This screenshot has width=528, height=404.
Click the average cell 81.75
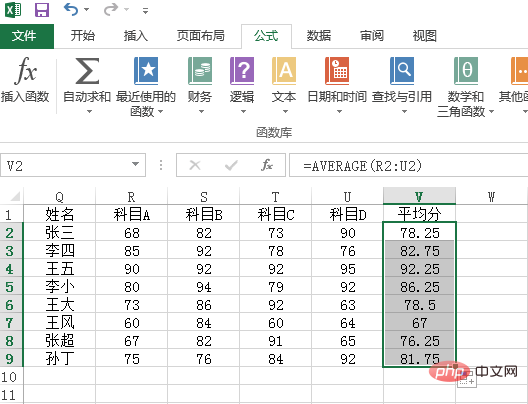[x=420, y=359]
